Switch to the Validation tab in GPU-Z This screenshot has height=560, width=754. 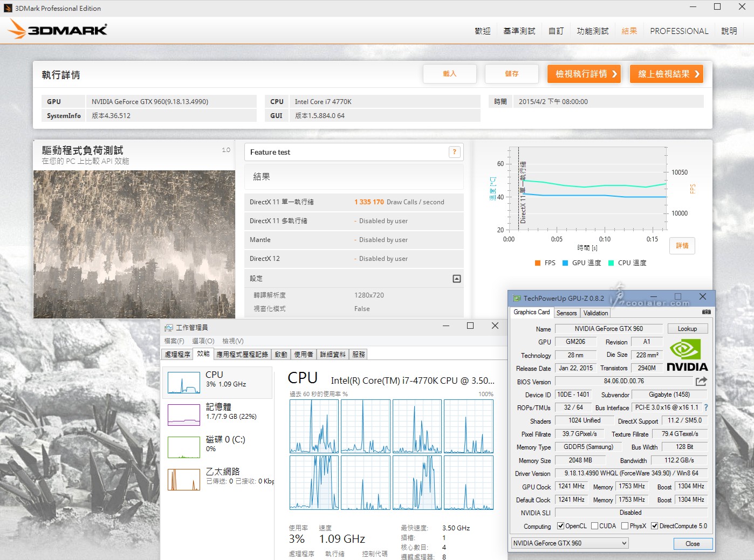coord(596,313)
